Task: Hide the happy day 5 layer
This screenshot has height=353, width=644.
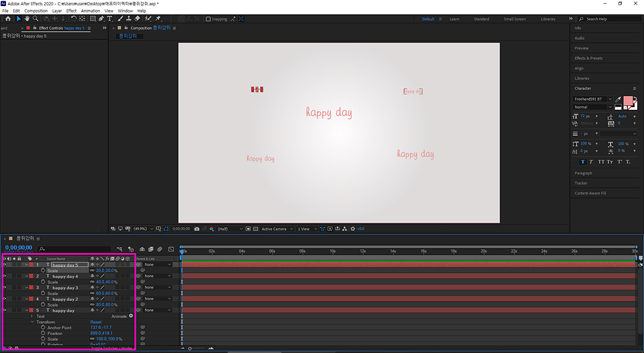Action: (x=5, y=265)
